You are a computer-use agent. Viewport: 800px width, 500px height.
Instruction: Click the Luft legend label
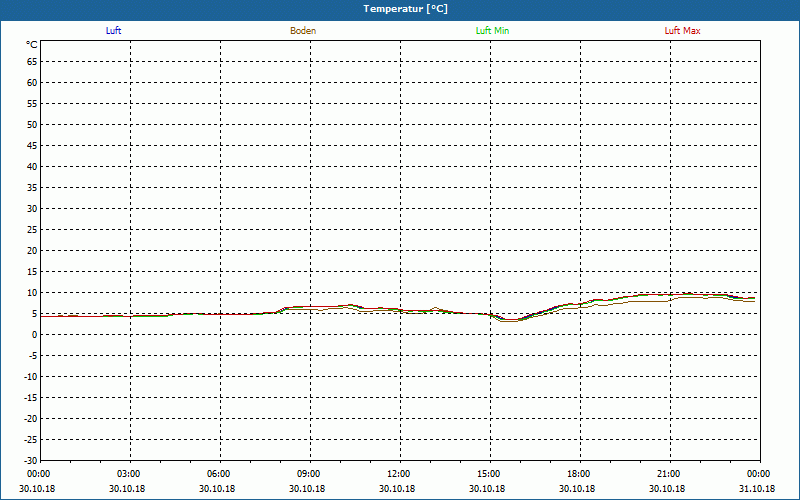click(113, 31)
